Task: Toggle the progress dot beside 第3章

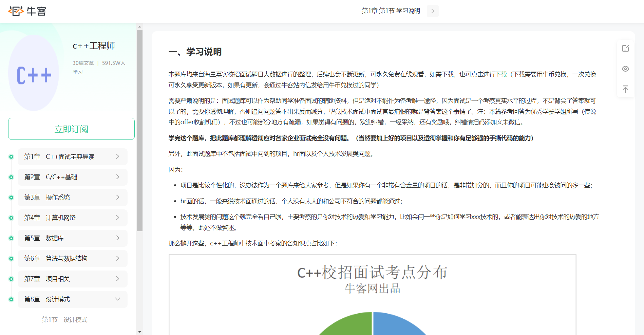Action: (x=11, y=197)
